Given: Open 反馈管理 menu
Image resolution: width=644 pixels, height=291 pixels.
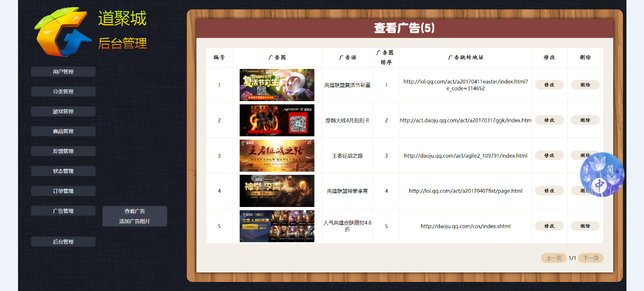Looking at the screenshot, I should (x=63, y=151).
